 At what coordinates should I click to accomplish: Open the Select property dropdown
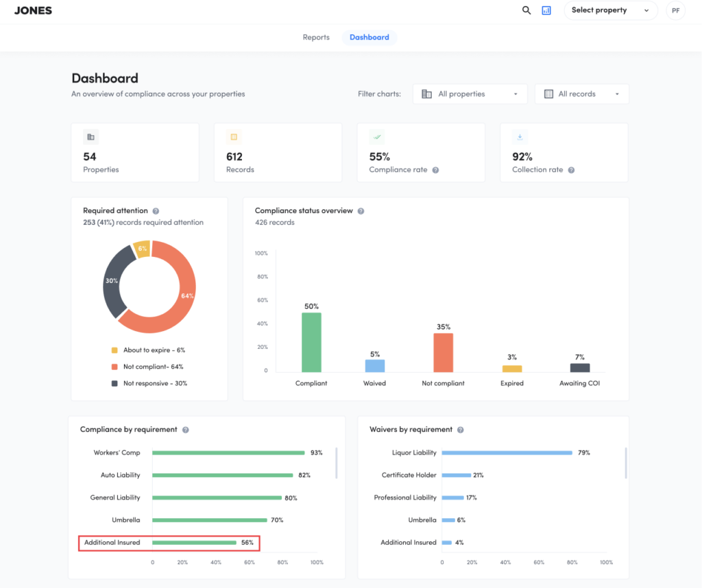coord(611,10)
